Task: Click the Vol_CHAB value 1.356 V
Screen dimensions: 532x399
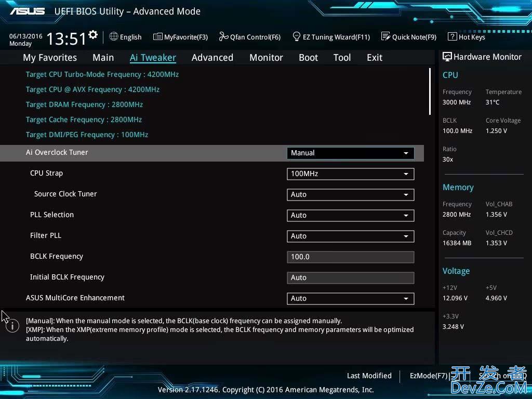Action: 496,215
